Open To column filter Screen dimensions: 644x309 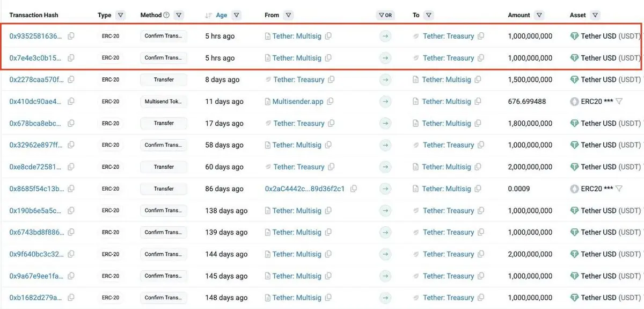click(429, 15)
